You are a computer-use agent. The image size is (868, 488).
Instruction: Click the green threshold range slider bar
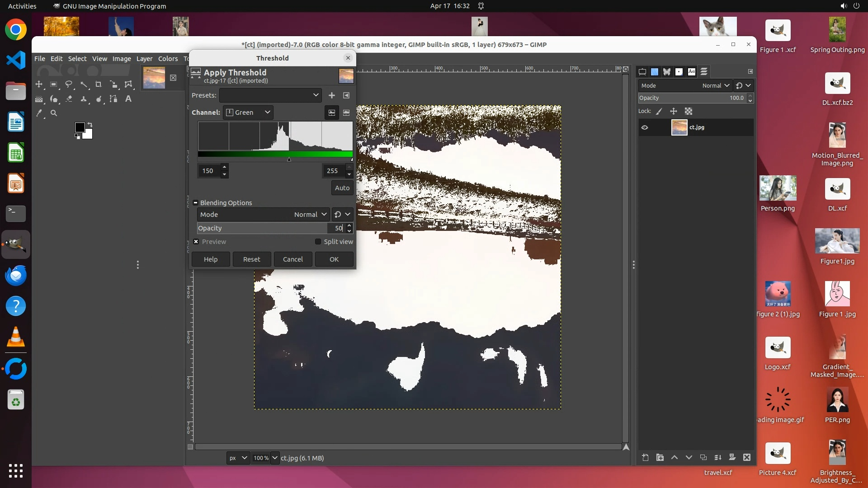tap(275, 155)
